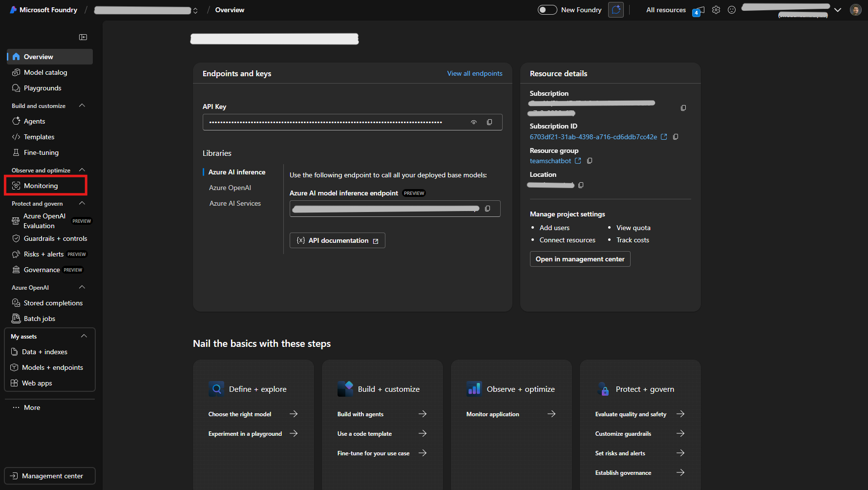The image size is (868, 490).
Task: Click arrow next to Evaluate quality and safety
Action: click(680, 414)
